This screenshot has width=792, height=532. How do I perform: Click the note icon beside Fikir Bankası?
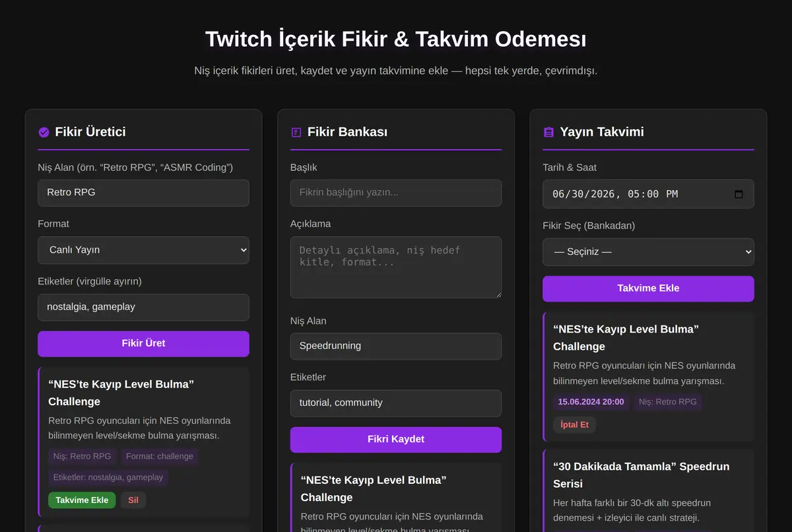296,132
